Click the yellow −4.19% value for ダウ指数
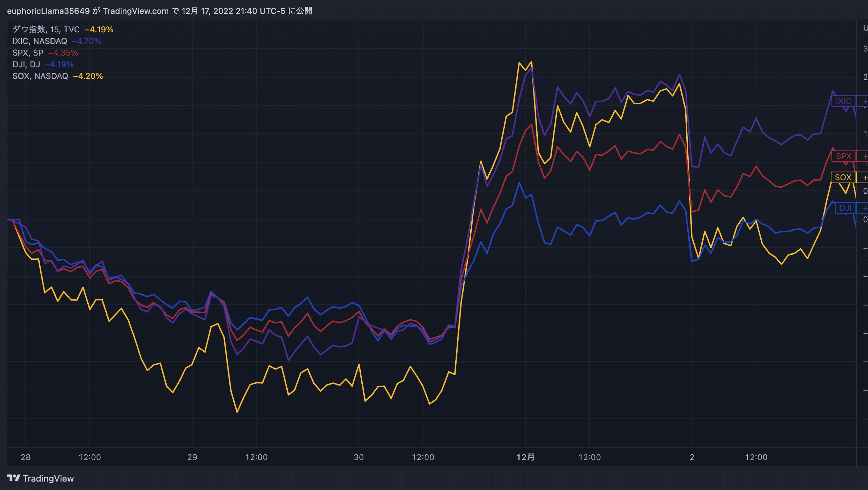868x490 pixels. 100,30
